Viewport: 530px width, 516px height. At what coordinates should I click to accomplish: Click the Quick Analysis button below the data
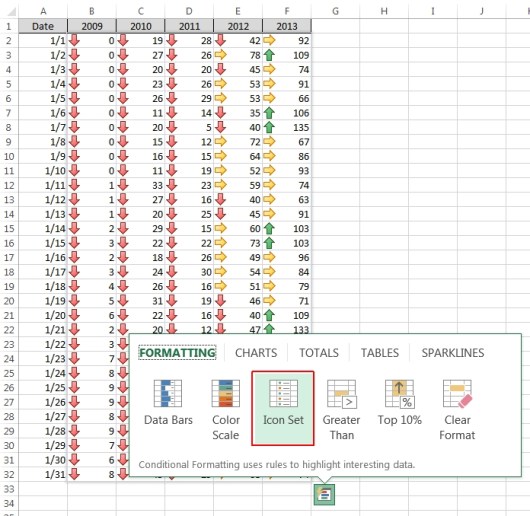coord(324,494)
